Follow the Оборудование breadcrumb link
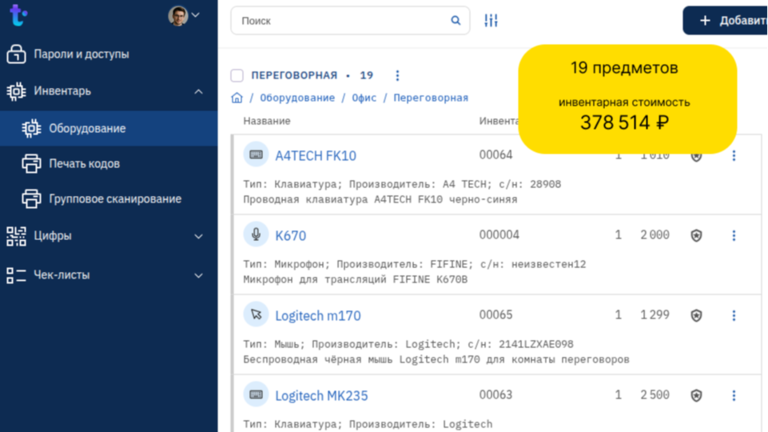Image resolution: width=768 pixels, height=432 pixels. pos(297,97)
